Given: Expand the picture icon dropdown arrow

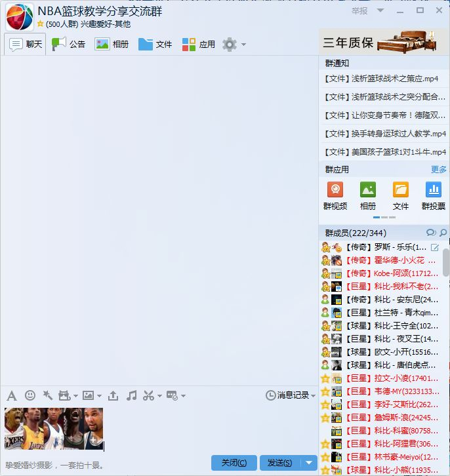Looking at the screenshot, I should 99,396.
